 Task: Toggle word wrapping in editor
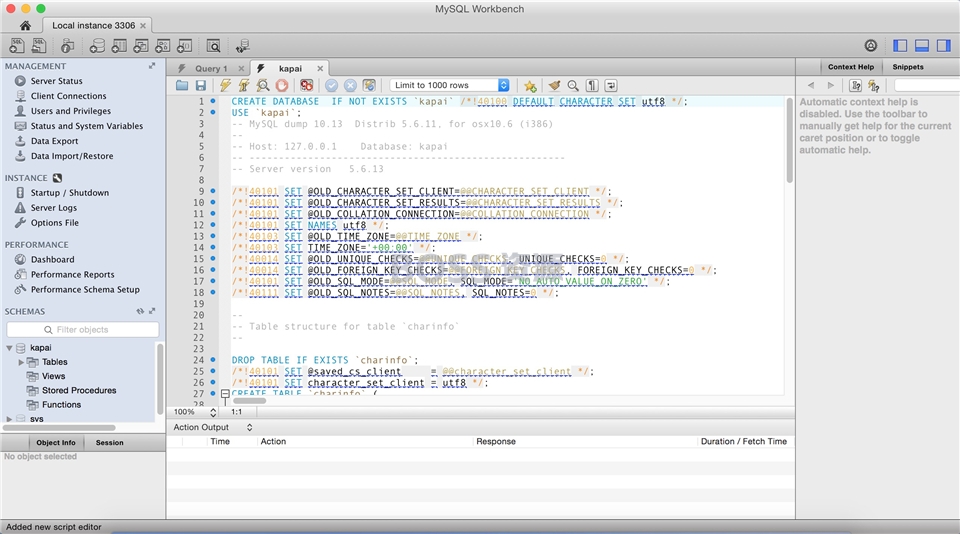point(611,86)
